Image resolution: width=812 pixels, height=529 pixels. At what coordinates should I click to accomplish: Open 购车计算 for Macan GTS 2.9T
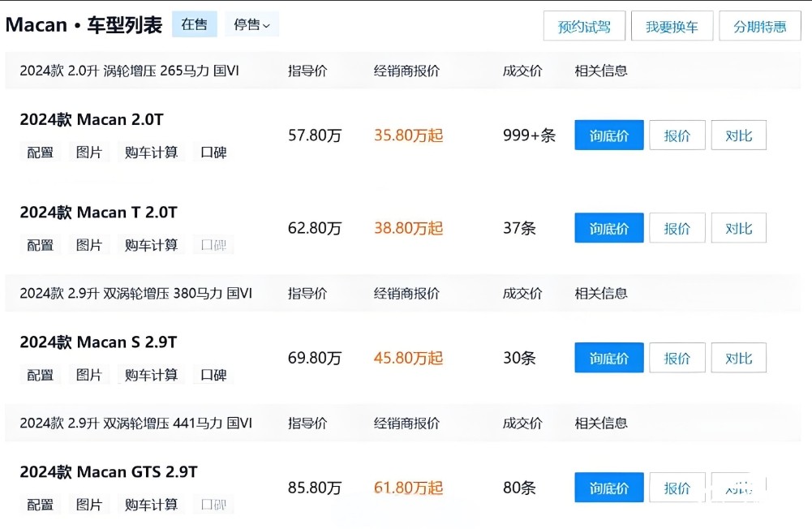click(151, 505)
